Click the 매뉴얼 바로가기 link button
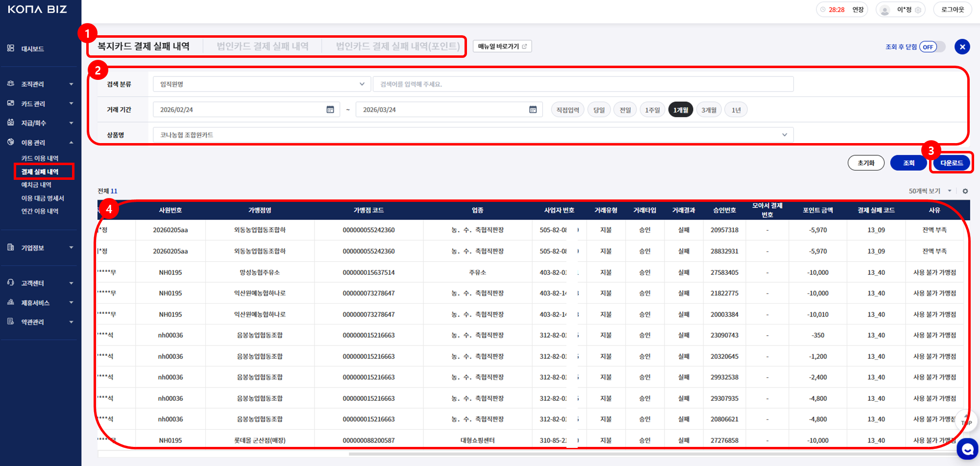 coord(502,47)
